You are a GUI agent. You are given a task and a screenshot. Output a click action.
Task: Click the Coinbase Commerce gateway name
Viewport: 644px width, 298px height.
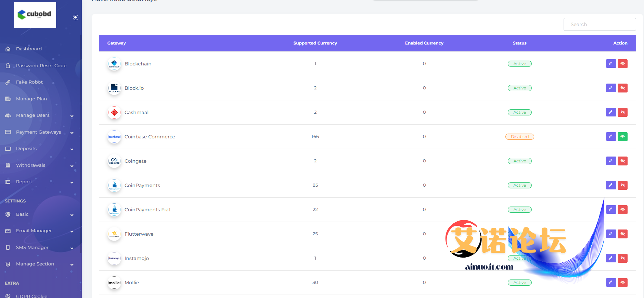pos(150,137)
